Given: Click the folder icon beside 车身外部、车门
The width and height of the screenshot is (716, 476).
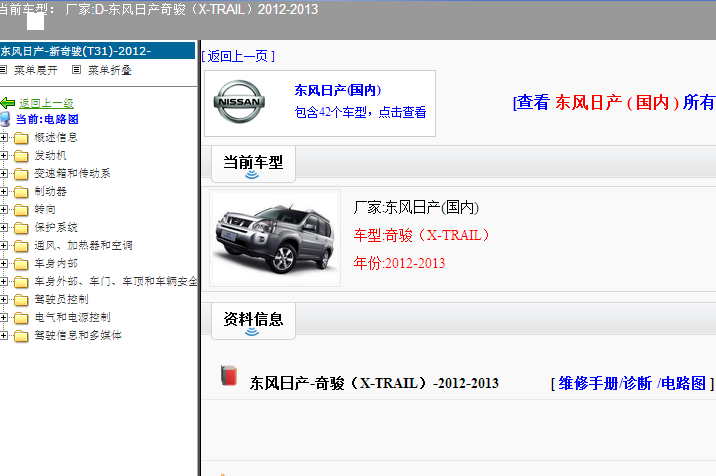Looking at the screenshot, I should (x=21, y=281).
